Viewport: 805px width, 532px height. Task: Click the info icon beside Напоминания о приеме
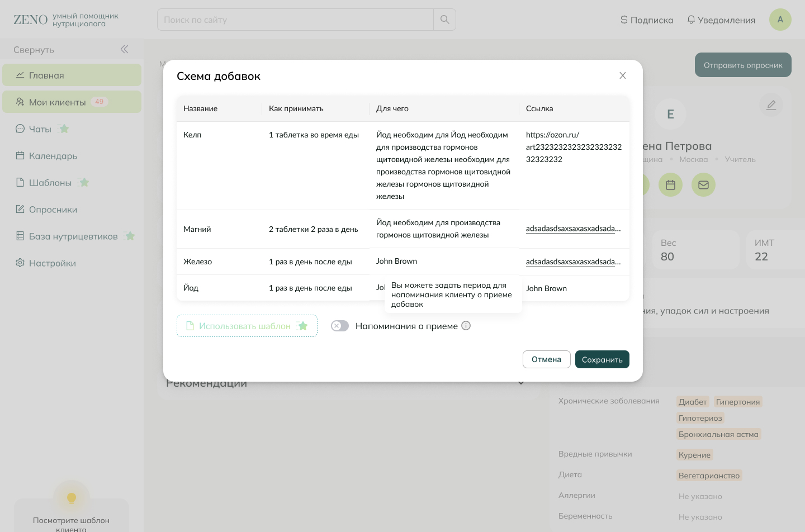pos(466,326)
